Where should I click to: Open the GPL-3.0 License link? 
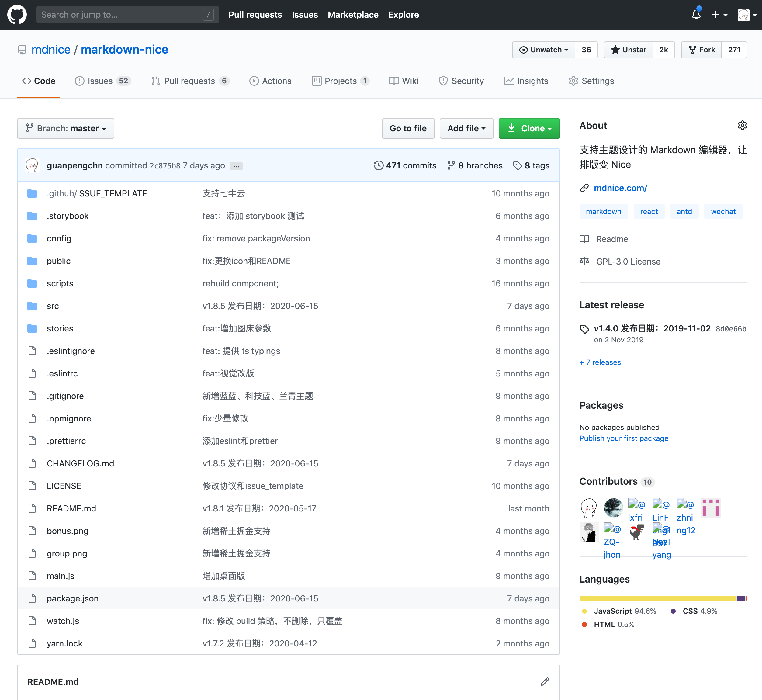click(620, 262)
